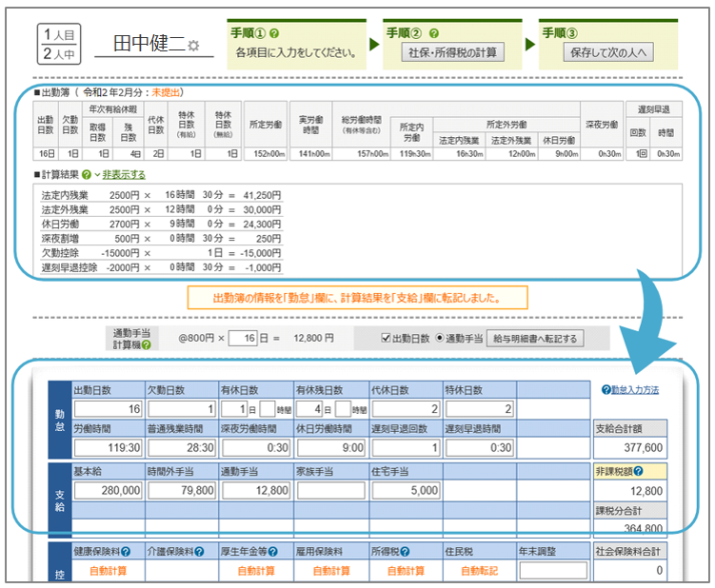Click the 基本給 input field
715x588 pixels.
(x=108, y=490)
